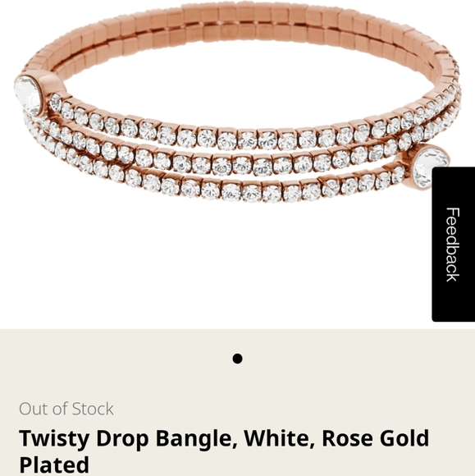Select the image carousel dot indicator
The image size is (475, 476).
237,359
